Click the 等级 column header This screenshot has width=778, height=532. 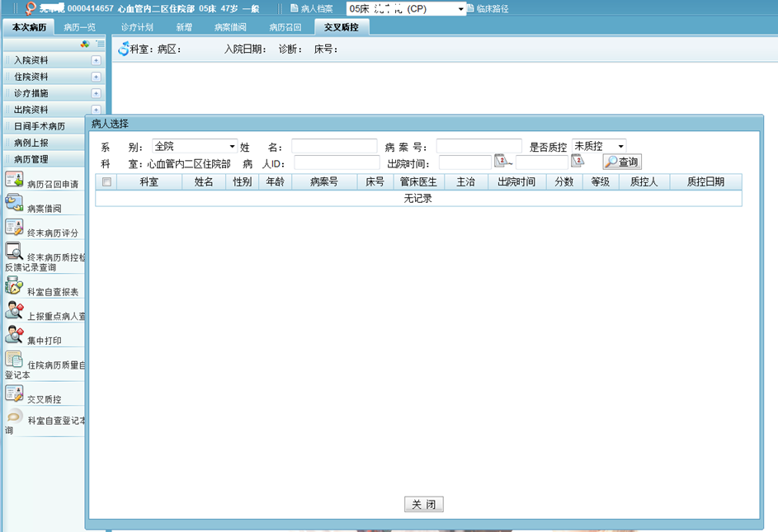point(601,181)
